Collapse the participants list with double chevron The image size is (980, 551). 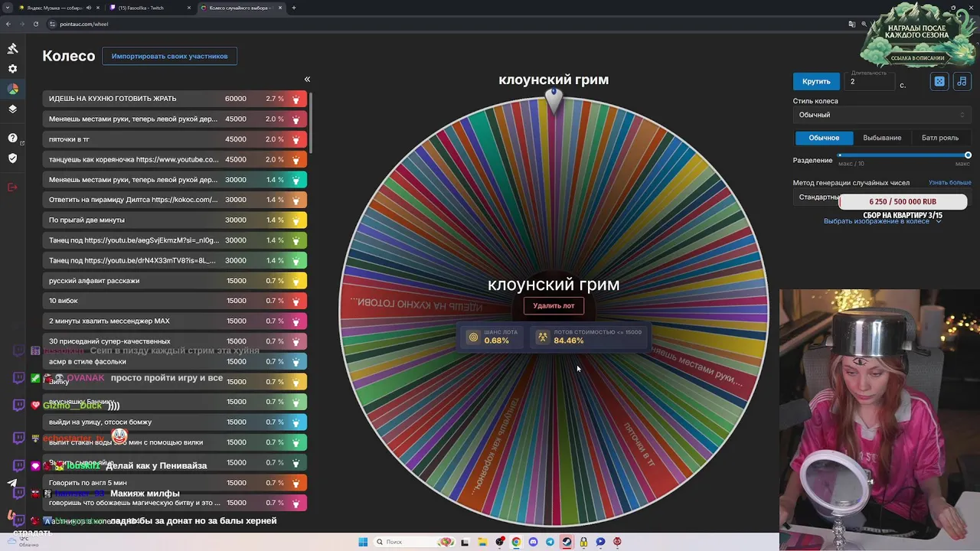(307, 80)
